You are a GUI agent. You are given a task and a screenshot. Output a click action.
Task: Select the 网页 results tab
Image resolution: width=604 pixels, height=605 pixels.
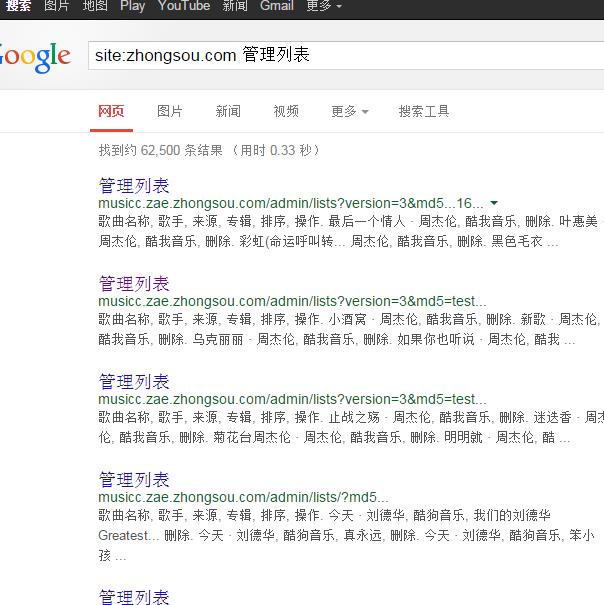tap(111, 112)
